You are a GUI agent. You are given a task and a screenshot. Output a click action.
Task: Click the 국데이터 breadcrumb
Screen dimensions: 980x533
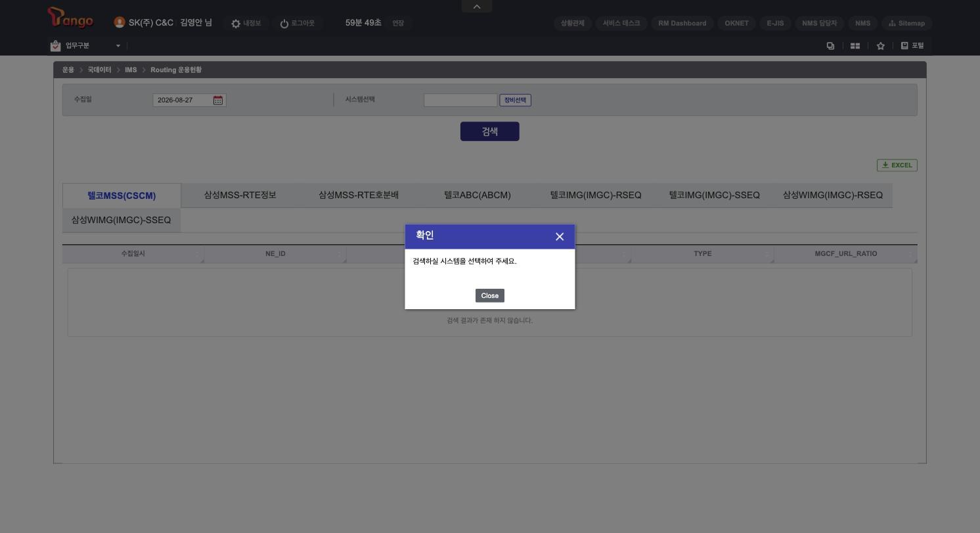tap(99, 70)
